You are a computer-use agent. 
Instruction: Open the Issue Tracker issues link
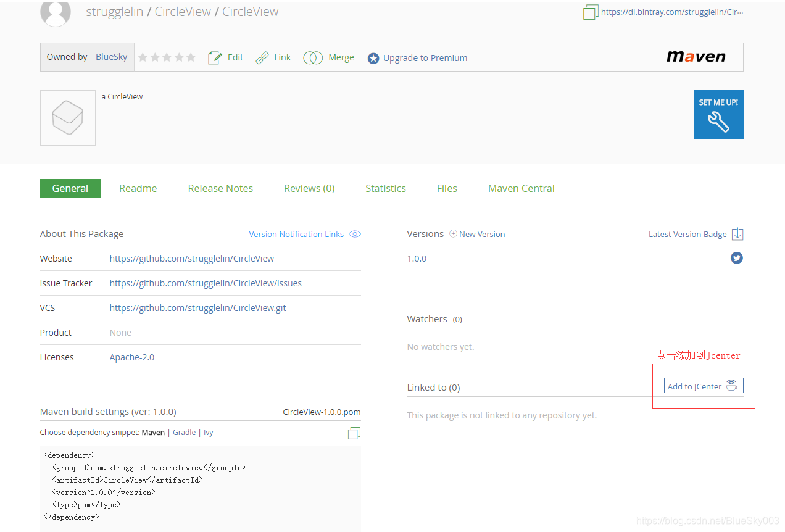pyautogui.click(x=206, y=283)
